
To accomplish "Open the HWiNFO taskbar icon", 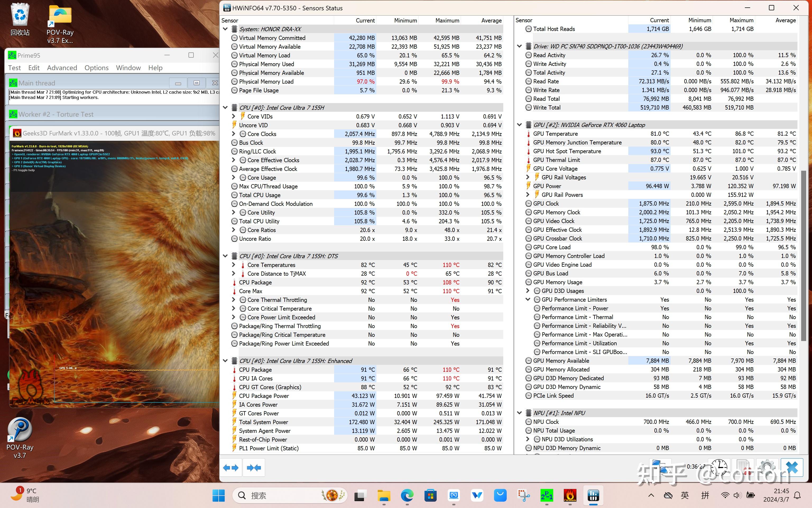I will pos(593,495).
